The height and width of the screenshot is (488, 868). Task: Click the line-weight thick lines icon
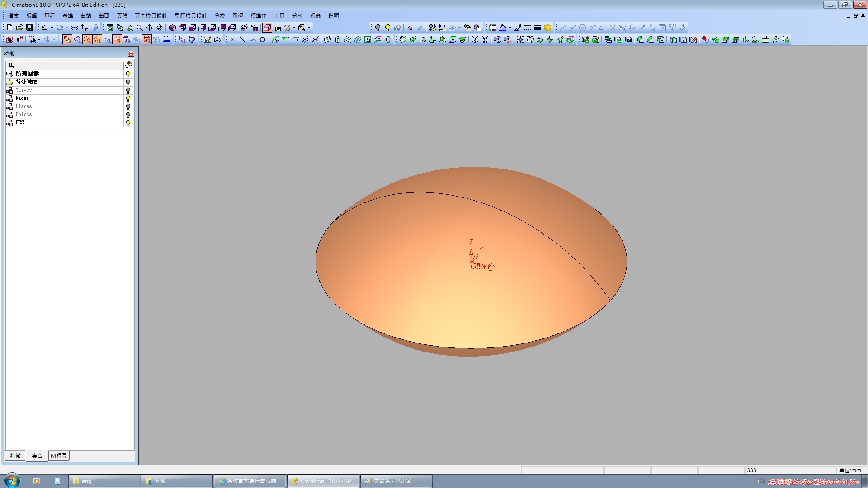(538, 28)
